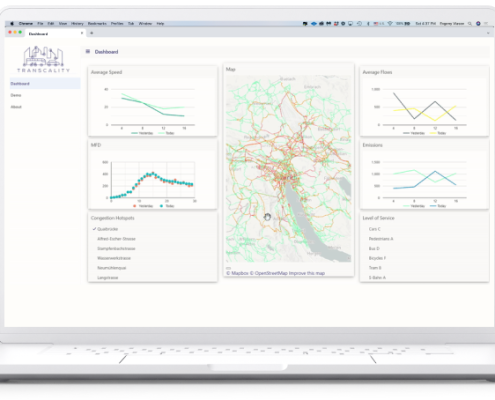Click the Transcality logo
The image size is (495, 400).
click(43, 59)
